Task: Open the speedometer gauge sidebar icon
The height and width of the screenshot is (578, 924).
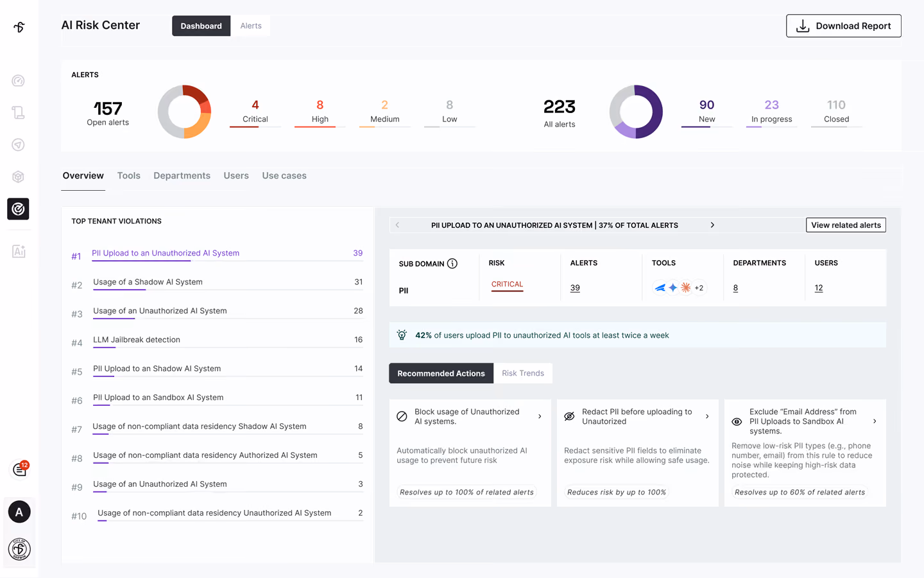Action: [x=18, y=81]
